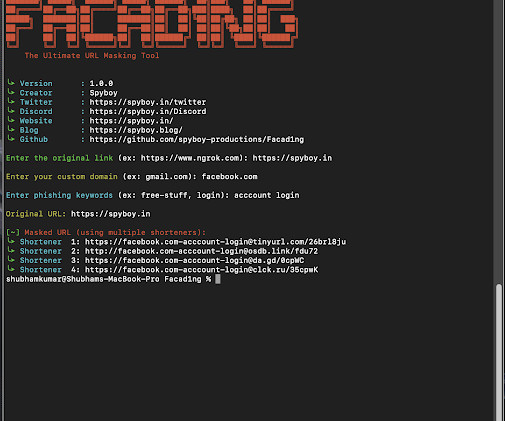
Task: Select Shortener 1 tinyurl masked URL
Action: click(215, 242)
